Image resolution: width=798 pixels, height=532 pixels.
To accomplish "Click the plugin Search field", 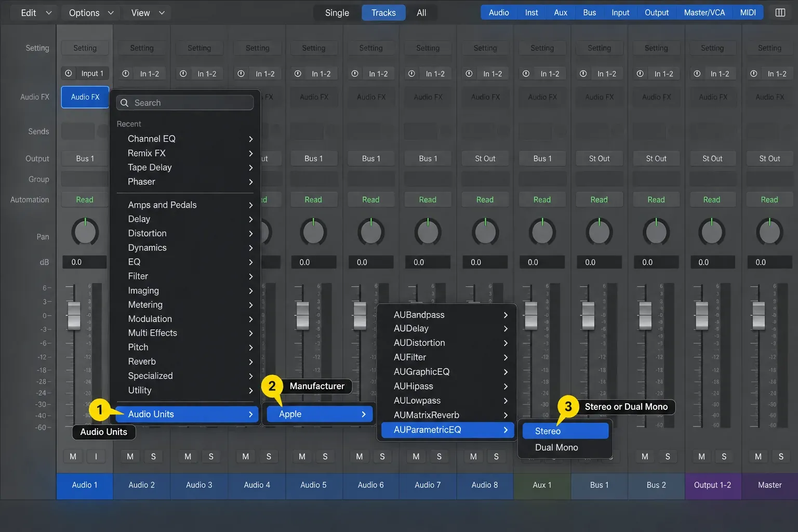I will click(185, 103).
